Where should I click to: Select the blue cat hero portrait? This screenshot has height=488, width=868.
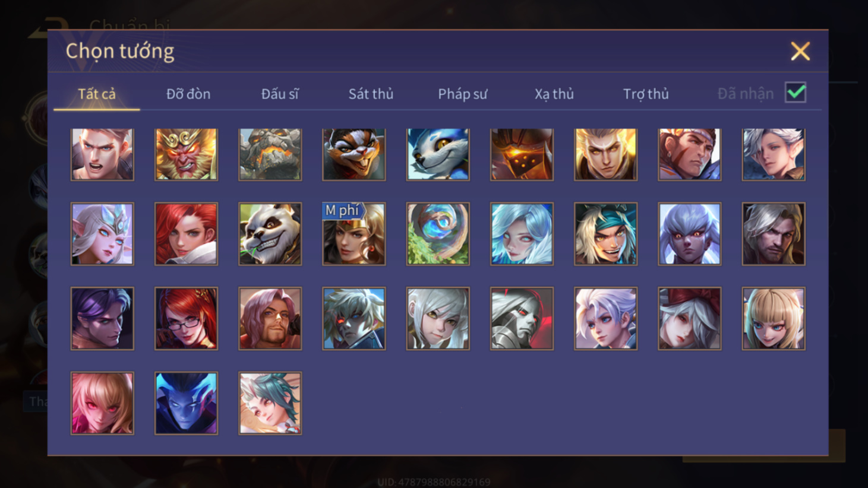(438, 154)
